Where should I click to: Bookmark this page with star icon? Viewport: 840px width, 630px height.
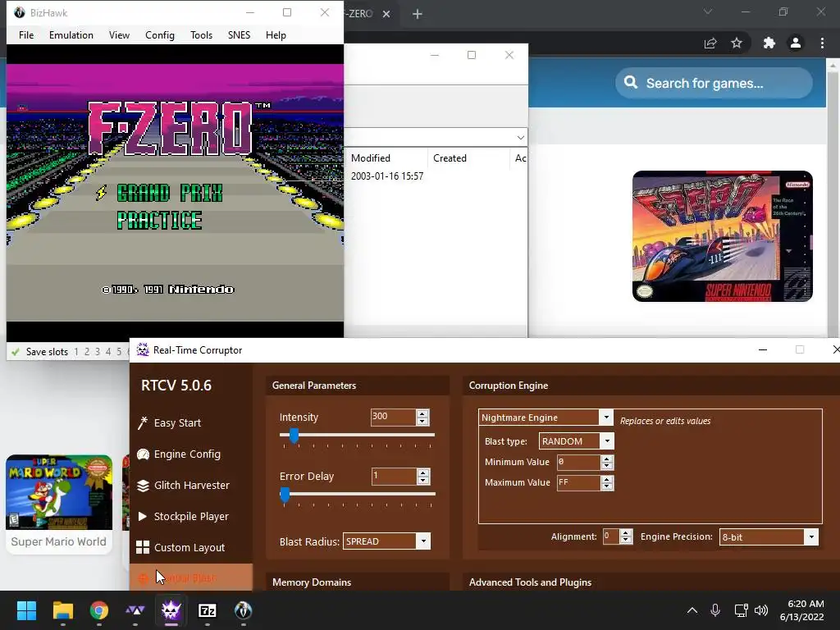[x=737, y=43]
